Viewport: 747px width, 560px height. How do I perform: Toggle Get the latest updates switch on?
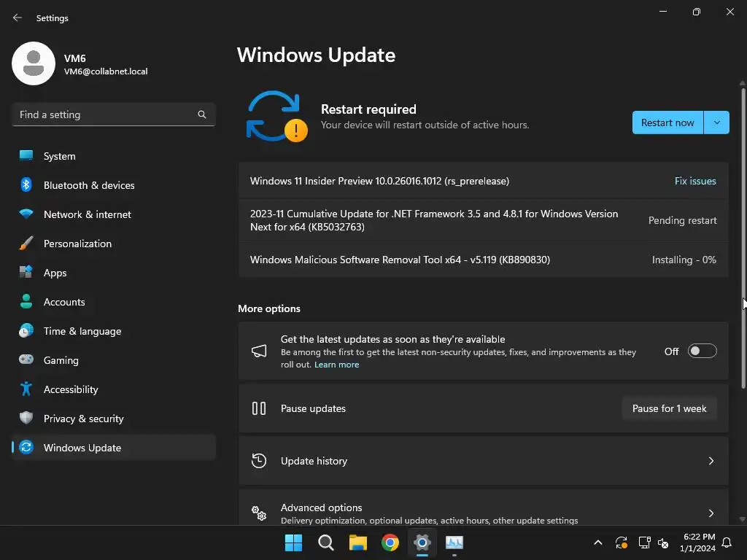click(703, 351)
